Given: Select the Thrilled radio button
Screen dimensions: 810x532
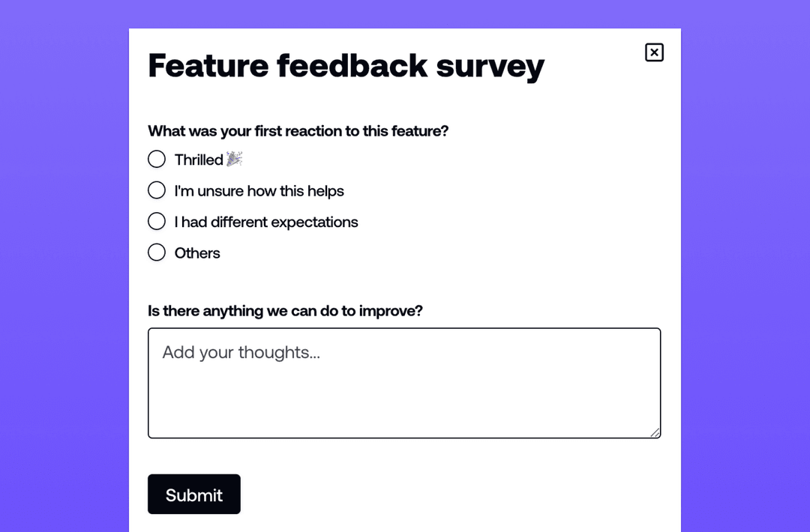Looking at the screenshot, I should [x=157, y=159].
